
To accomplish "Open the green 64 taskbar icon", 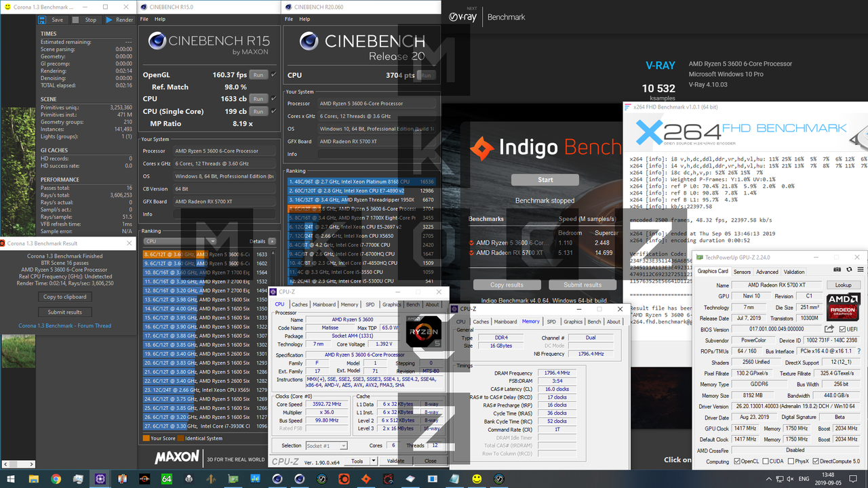I will 167,479.
